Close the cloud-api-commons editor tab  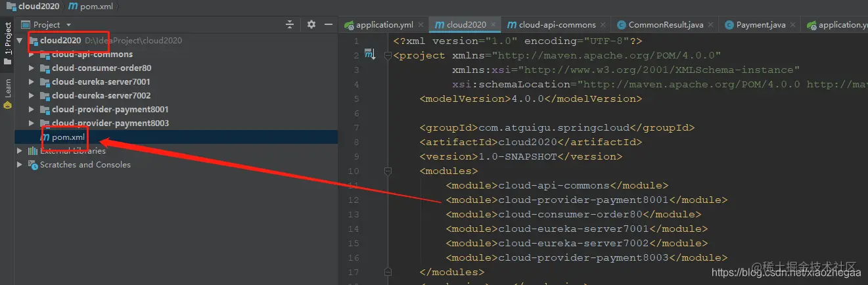tap(603, 25)
